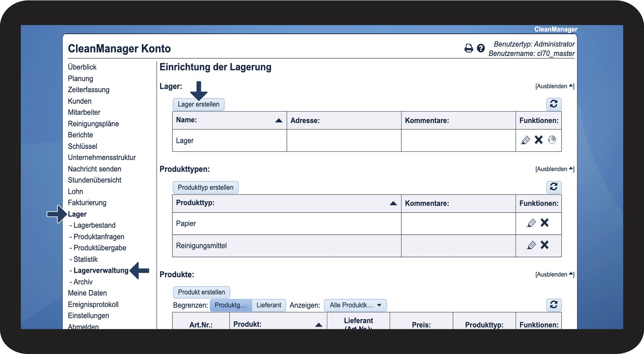Delete the Reinigungsmittel product type
Image resolution: width=644 pixels, height=354 pixels.
click(545, 245)
